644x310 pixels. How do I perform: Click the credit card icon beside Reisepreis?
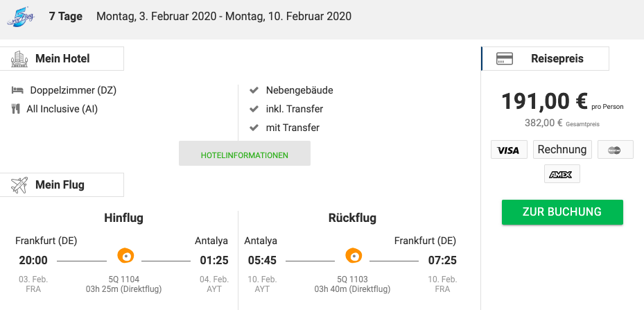tap(505, 59)
